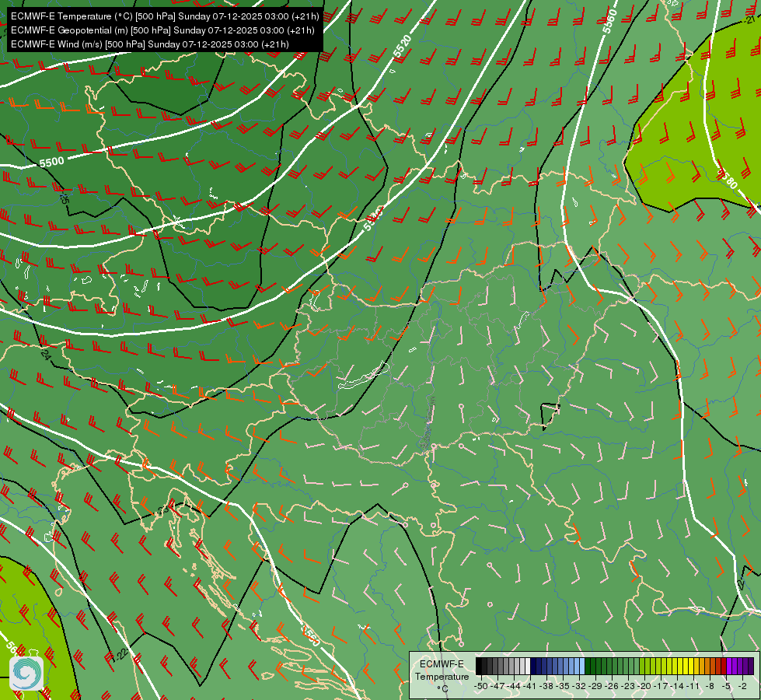Click the swirl logo icon in the corner
Image resolution: width=761 pixels, height=700 pixels.
click(x=26, y=673)
